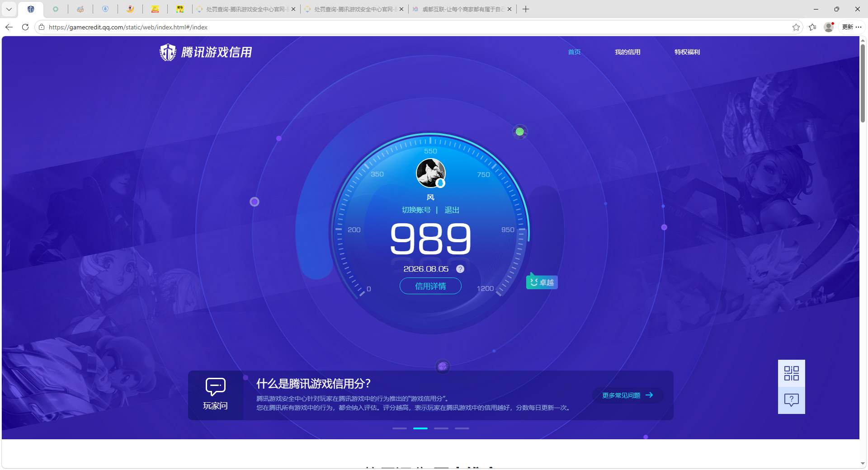Switch to the 虞都互联 tab

(x=462, y=9)
